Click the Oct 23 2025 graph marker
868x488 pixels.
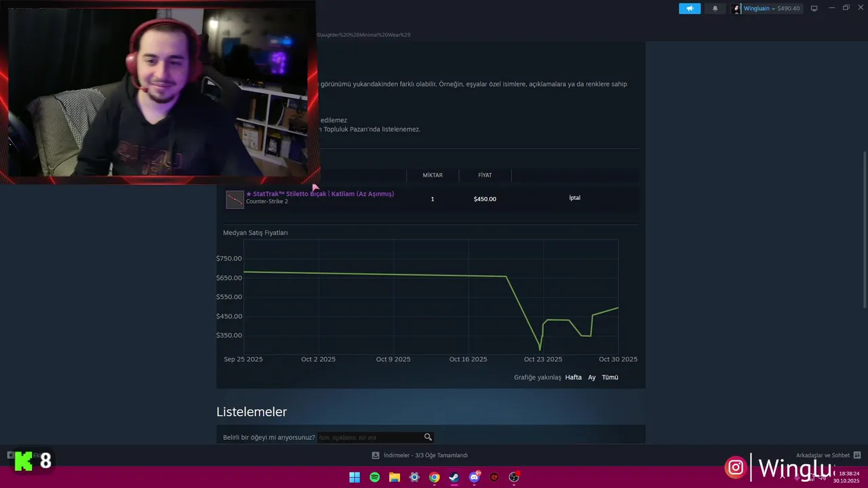543,359
